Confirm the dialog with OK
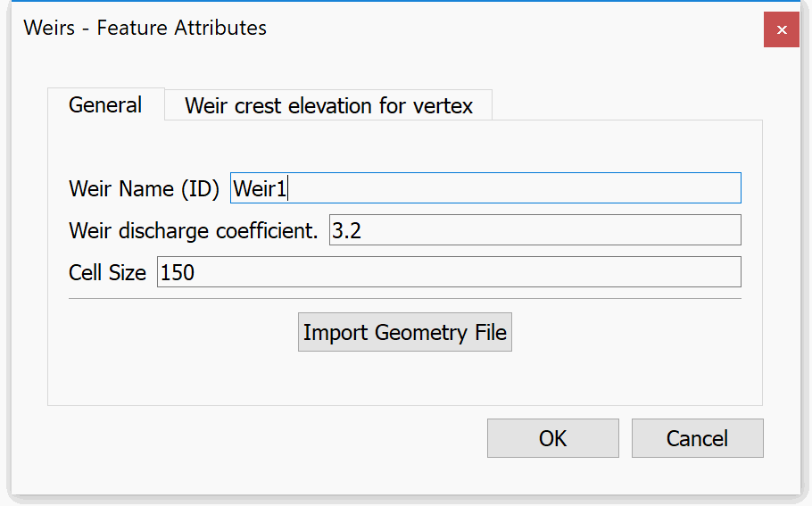Viewport: 812px width, 506px height. (x=552, y=438)
